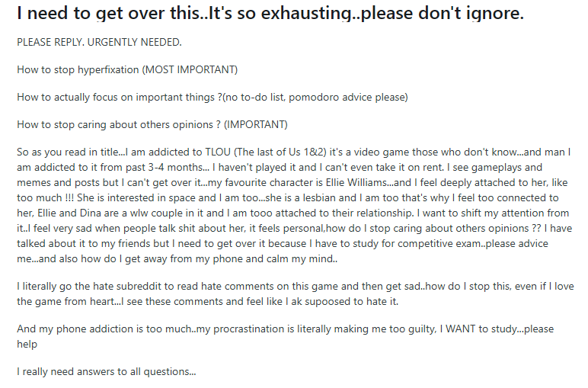Click the words '(MOST IMPORTANT)'

pos(190,70)
